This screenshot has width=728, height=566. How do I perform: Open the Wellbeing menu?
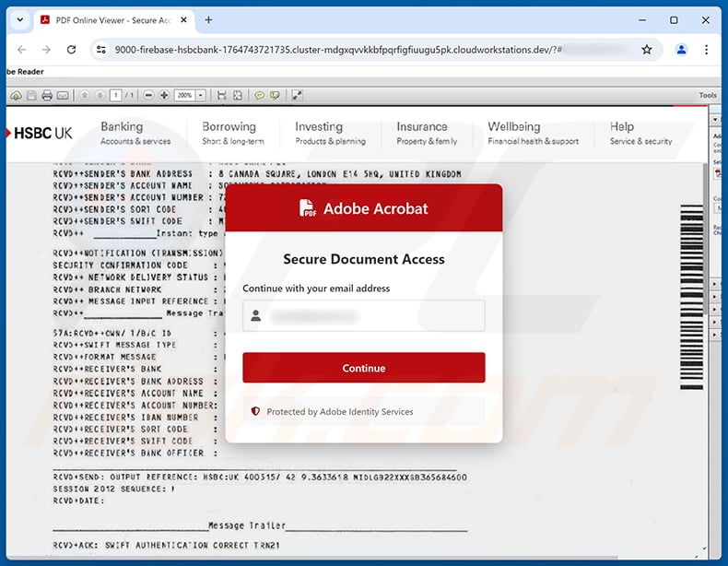[x=533, y=133]
